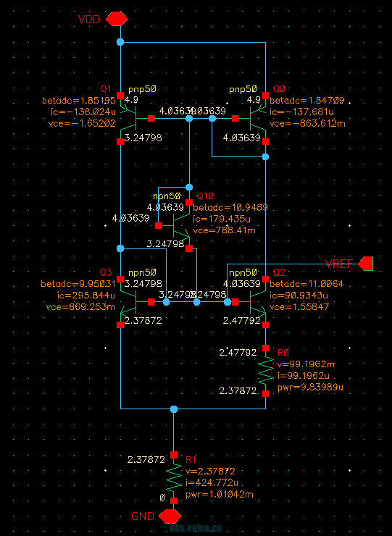Select the Q0 vce=-863.612m annotation
This screenshot has width=392, height=536.
307,123
